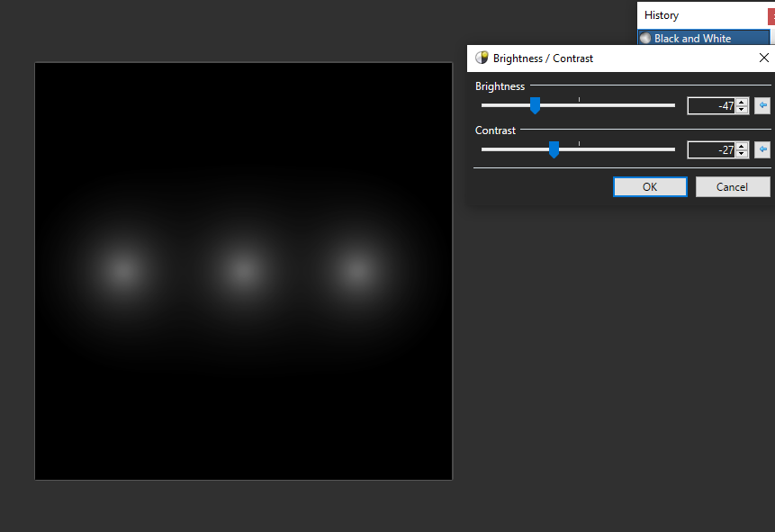775x532 pixels.
Task: Click the sphere icon beside Black and White
Action: (x=645, y=38)
